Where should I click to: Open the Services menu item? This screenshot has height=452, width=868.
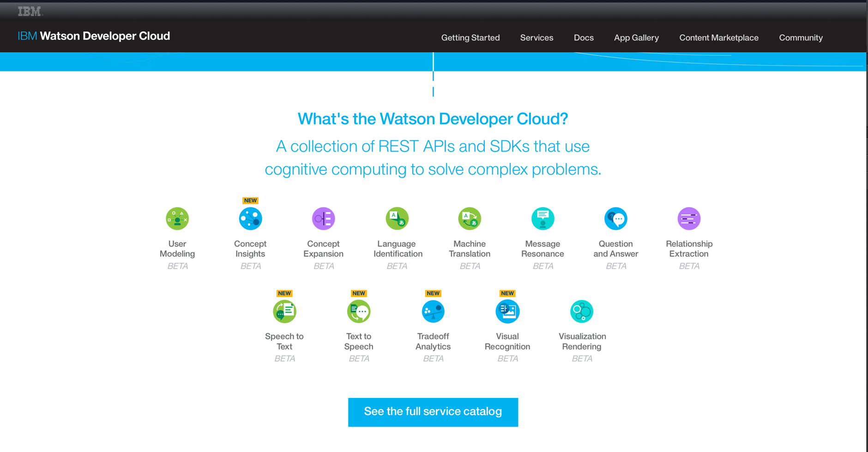(536, 38)
